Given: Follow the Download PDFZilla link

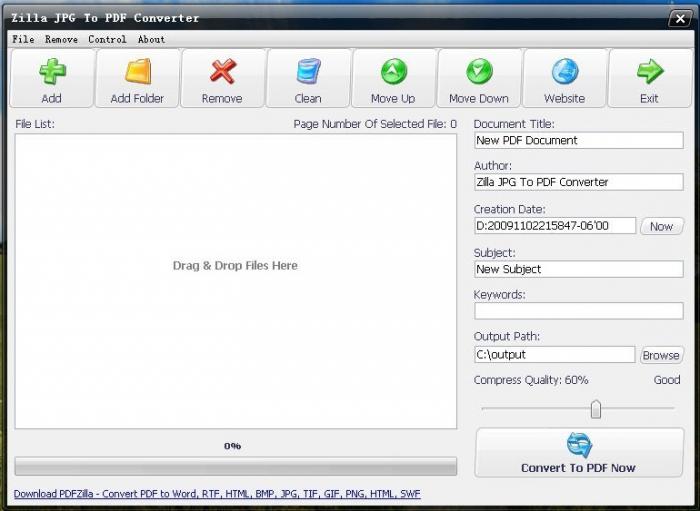Looking at the screenshot, I should tap(217, 494).
